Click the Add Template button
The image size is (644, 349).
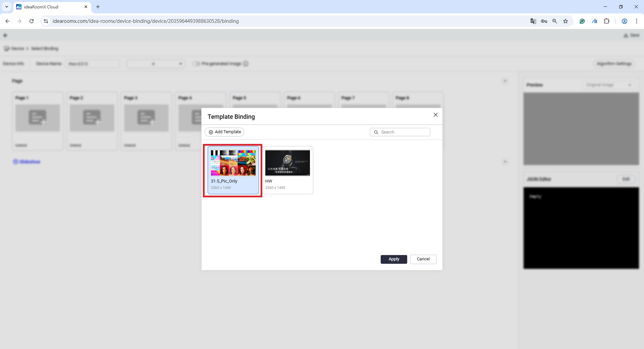pyautogui.click(x=224, y=132)
